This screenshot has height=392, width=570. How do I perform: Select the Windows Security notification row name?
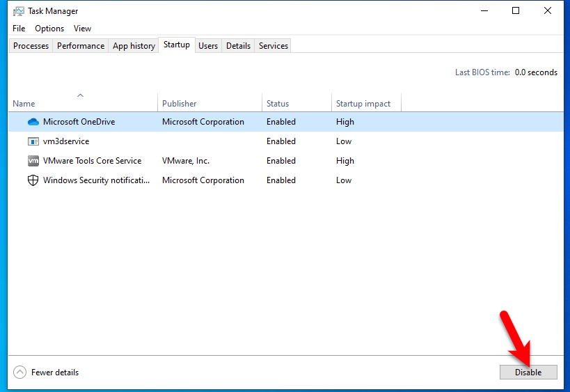click(96, 180)
